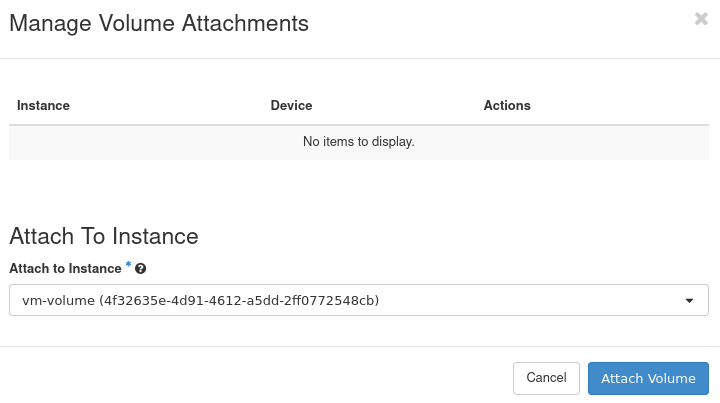The height and width of the screenshot is (403, 720).
Task: Click the Device column header
Action: click(291, 105)
